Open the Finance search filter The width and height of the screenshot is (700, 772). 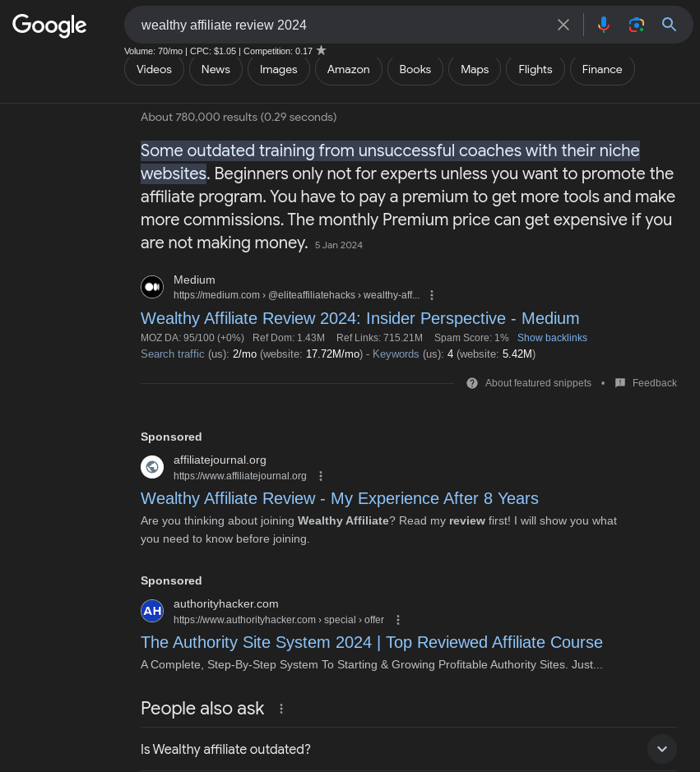(x=602, y=69)
